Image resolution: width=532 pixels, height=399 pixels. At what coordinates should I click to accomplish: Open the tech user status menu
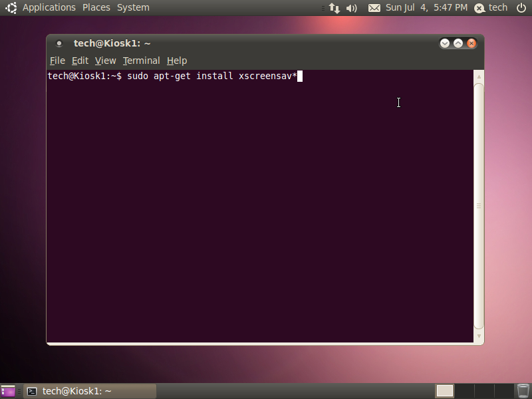[491, 7]
